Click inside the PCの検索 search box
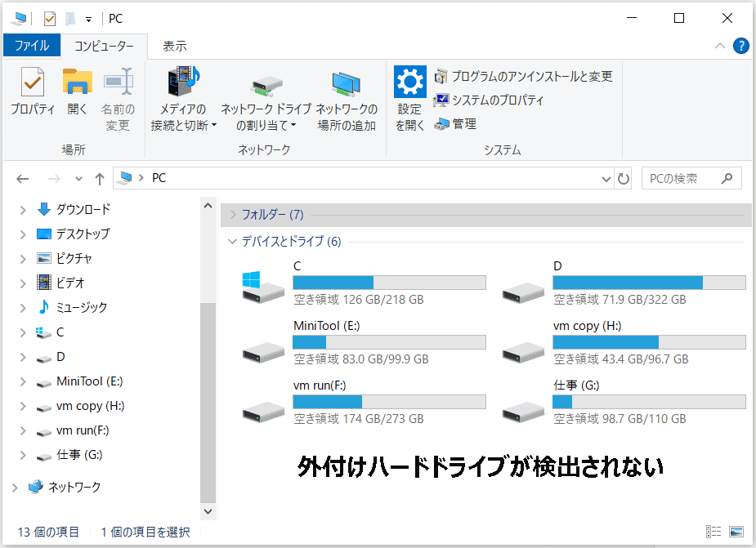 [687, 177]
